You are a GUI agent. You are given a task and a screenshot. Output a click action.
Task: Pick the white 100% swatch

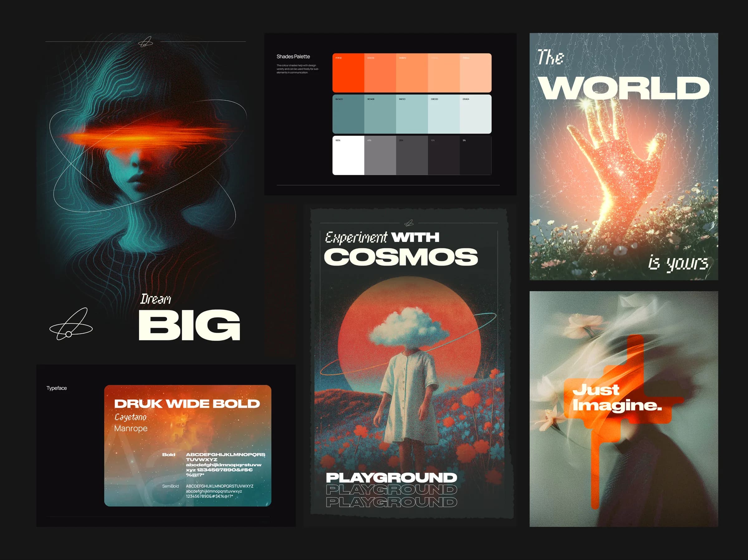click(348, 155)
